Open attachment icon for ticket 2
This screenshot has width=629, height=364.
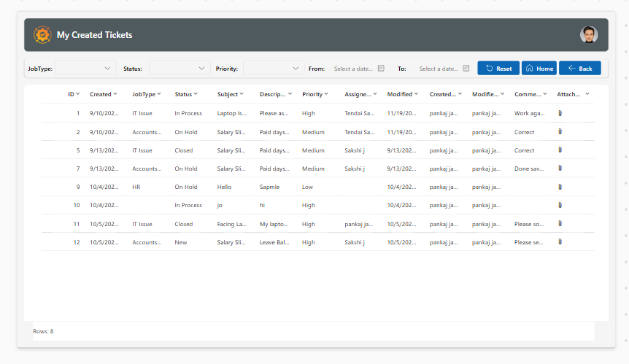(x=560, y=132)
